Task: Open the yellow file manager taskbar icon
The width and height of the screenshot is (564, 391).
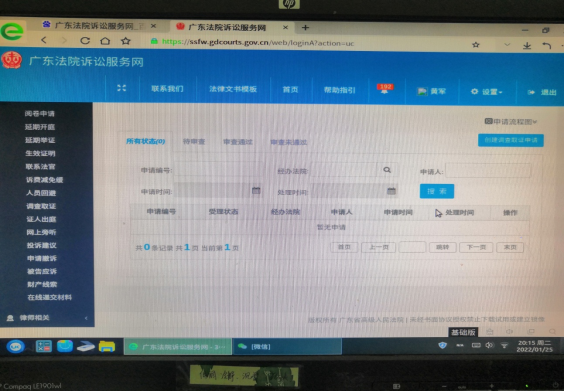Action: tap(107, 346)
